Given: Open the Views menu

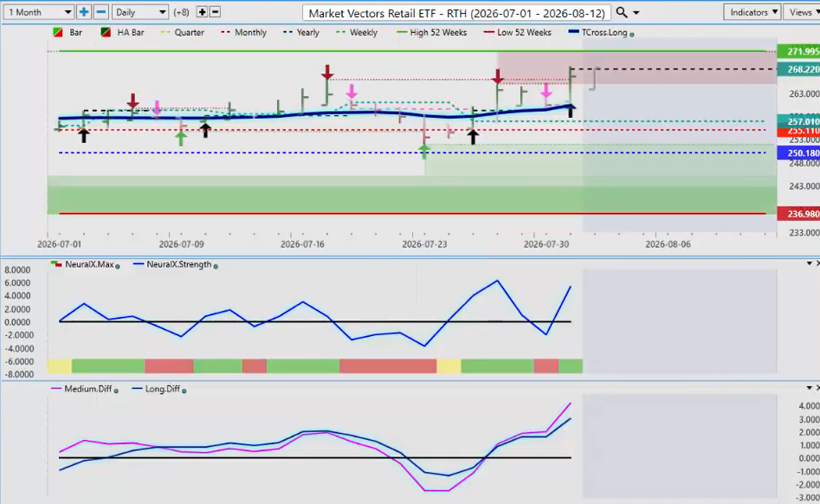Looking at the screenshot, I should [x=802, y=12].
